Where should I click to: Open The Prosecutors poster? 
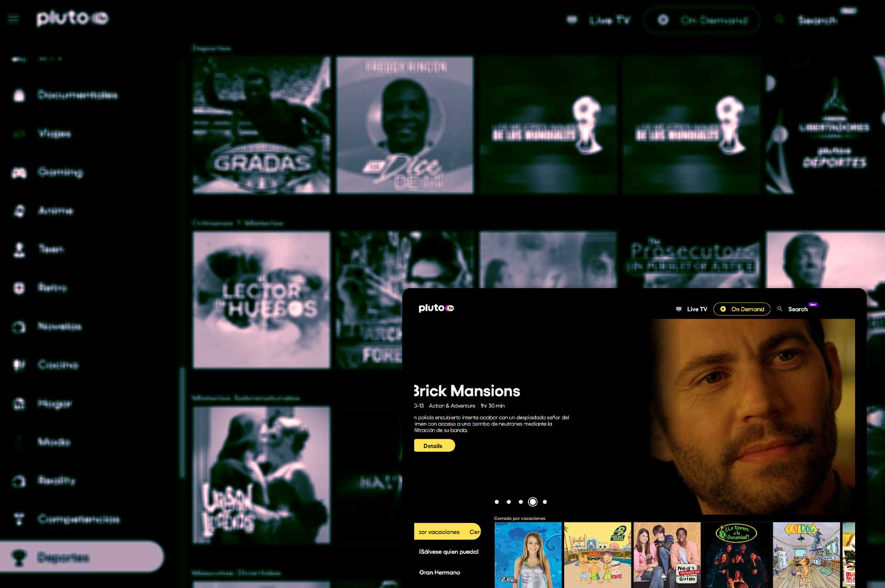pos(691,260)
